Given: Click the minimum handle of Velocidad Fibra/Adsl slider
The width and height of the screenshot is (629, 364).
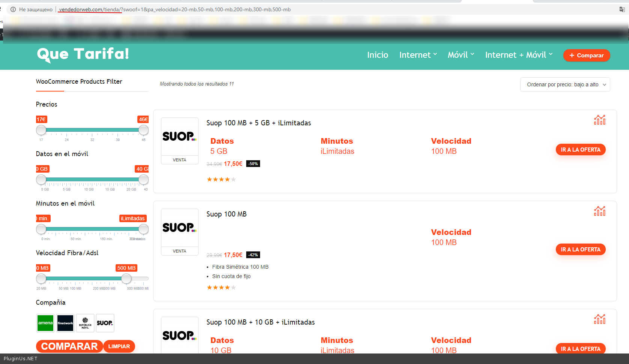Looking at the screenshot, I should (x=41, y=278).
